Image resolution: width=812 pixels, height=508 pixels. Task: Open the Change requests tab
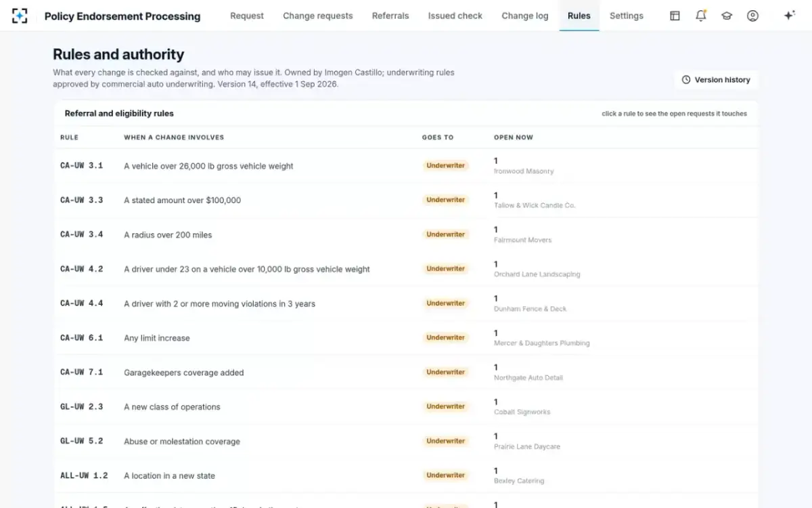pyautogui.click(x=318, y=16)
